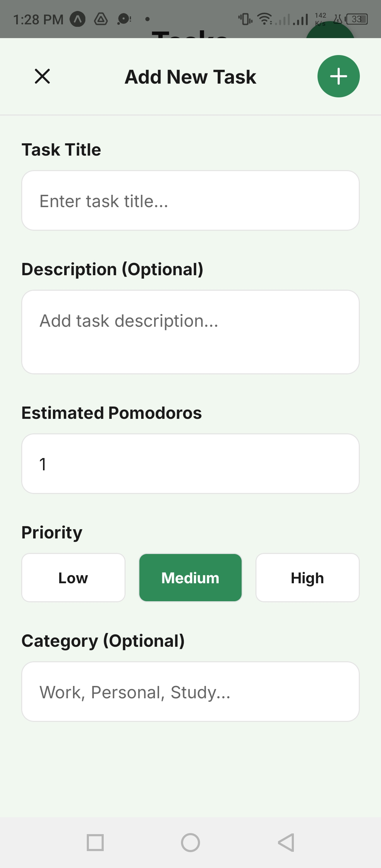Tap the Estimated Pomodoros label
This screenshot has width=381, height=868.
(111, 413)
